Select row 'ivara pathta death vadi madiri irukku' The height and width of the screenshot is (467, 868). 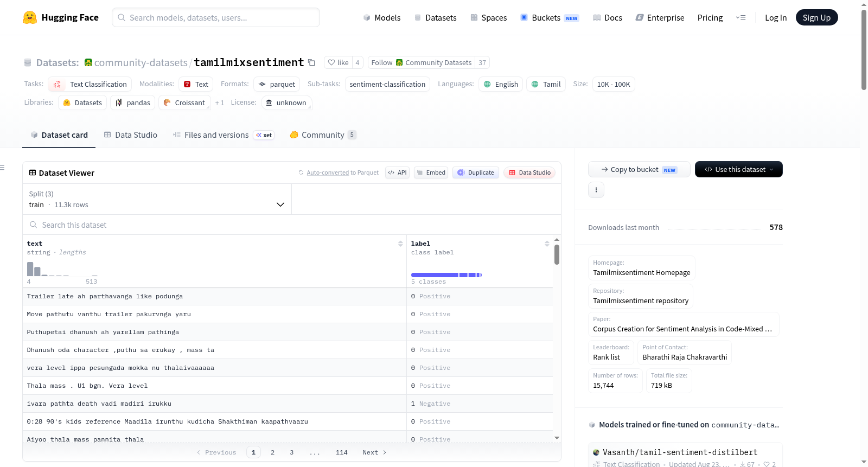[288, 404]
